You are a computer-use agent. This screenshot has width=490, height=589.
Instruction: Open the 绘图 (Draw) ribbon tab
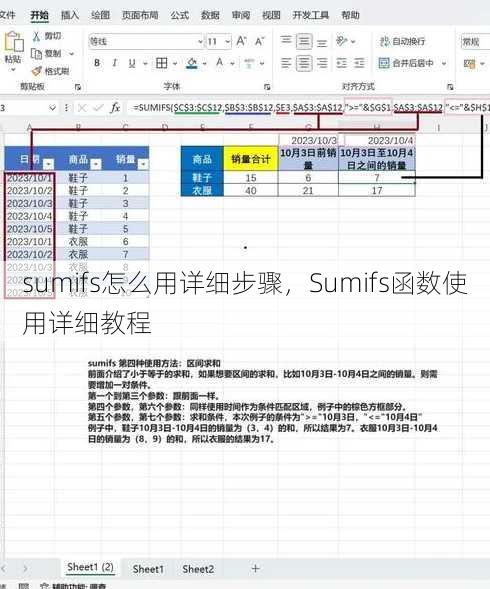(x=100, y=15)
